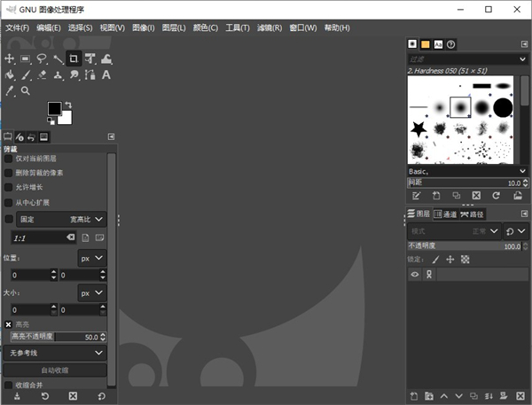Select the Text tool (A icon)
The image size is (532, 405).
click(106, 75)
